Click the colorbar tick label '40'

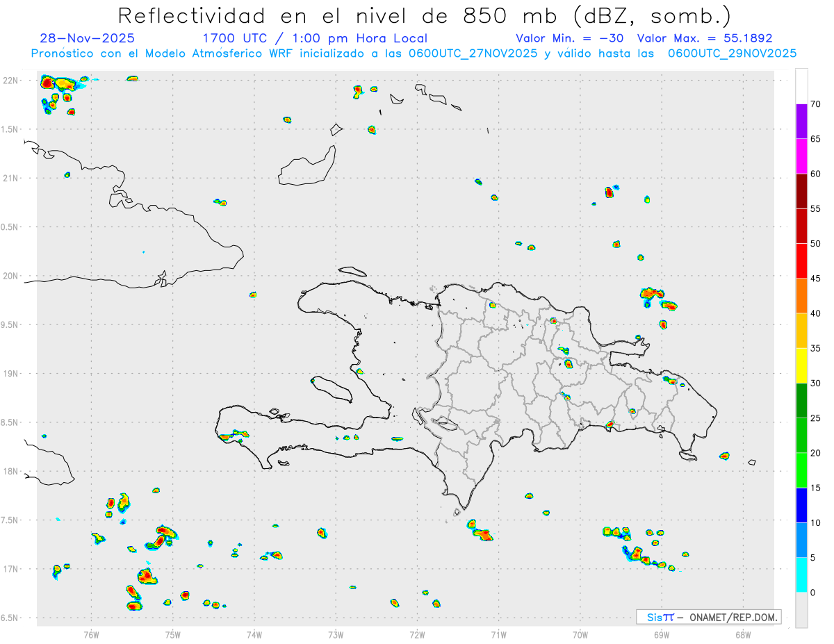click(x=816, y=313)
